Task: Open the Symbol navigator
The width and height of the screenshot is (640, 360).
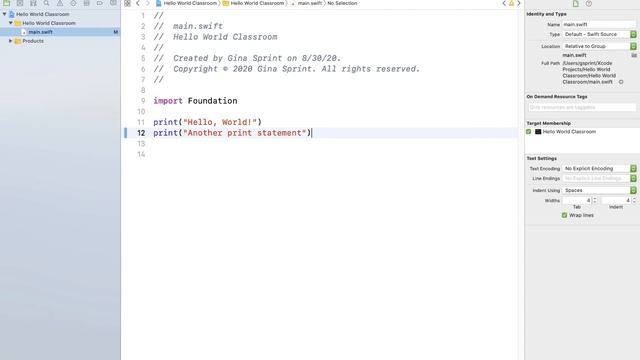Action: click(33, 3)
